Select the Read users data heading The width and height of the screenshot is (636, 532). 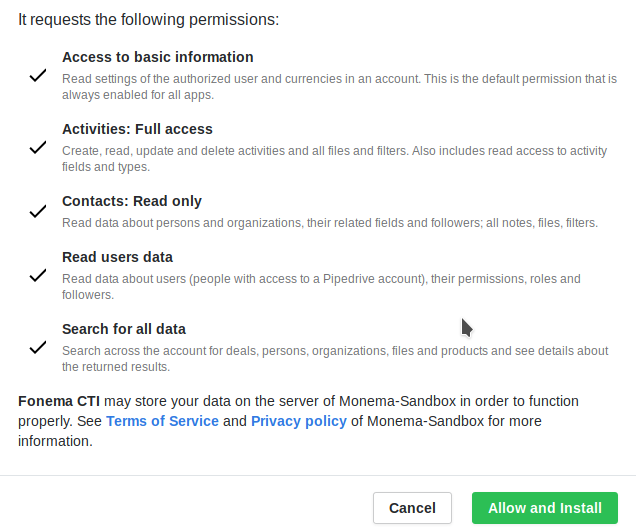click(117, 257)
